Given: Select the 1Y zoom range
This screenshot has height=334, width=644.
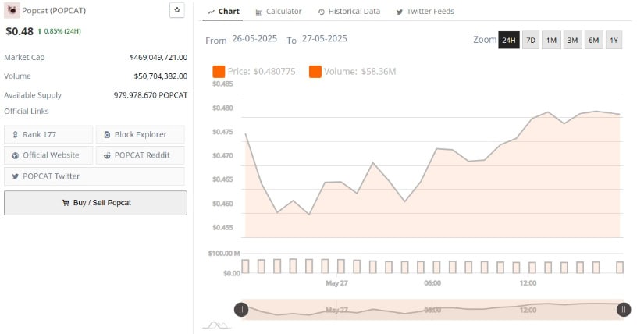Looking at the screenshot, I should [614, 41].
